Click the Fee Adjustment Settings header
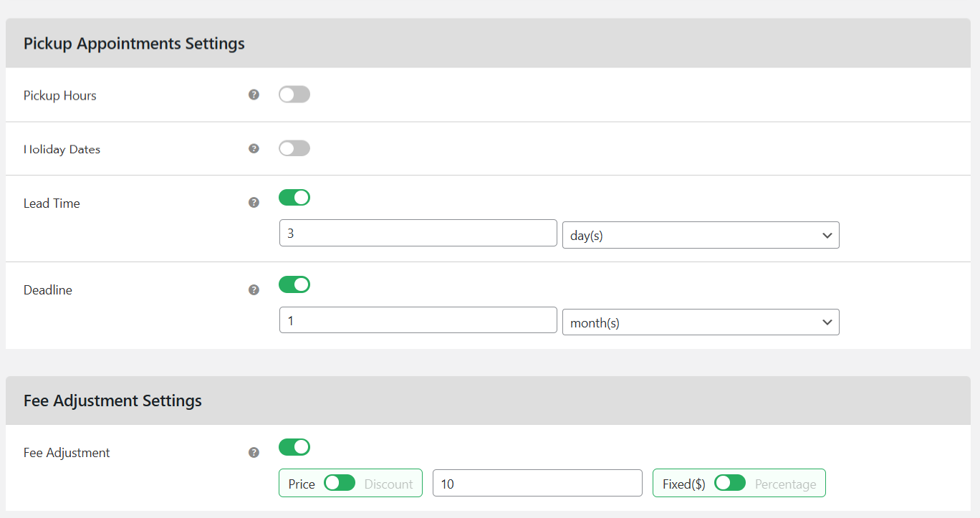Viewport: 980px width, 518px height. [x=112, y=401]
